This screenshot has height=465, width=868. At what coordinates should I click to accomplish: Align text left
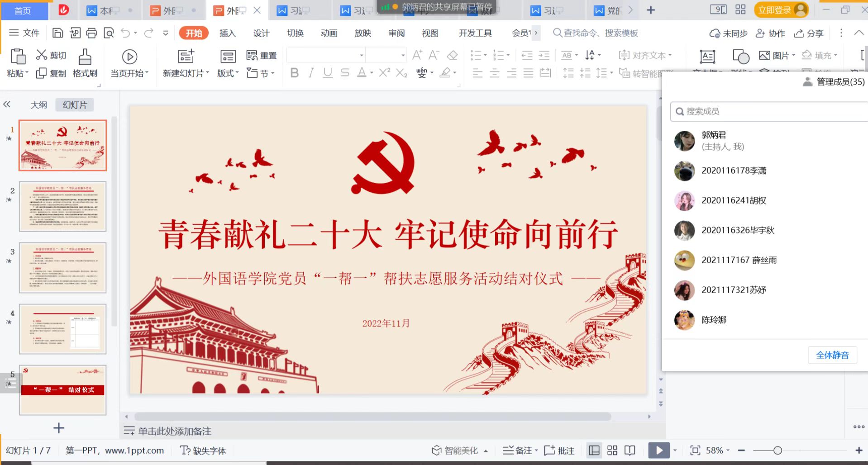pos(477,73)
